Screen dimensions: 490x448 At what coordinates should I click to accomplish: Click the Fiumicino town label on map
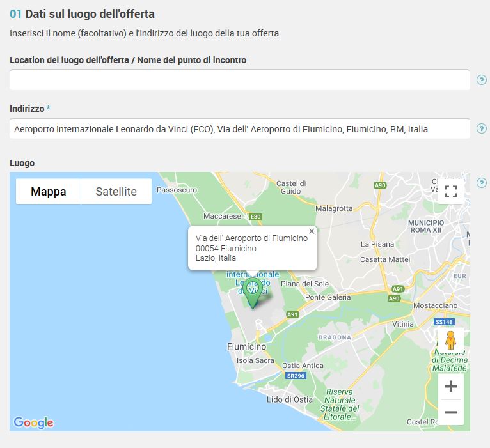click(x=246, y=346)
